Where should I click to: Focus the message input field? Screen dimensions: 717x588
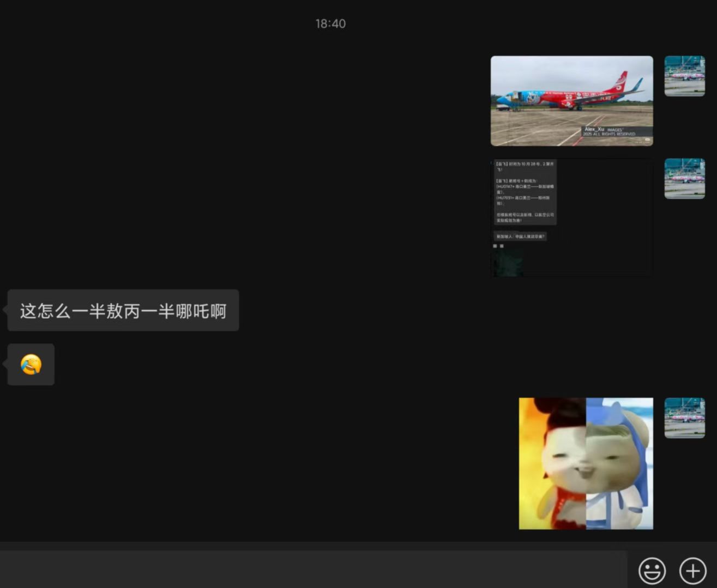click(314, 569)
